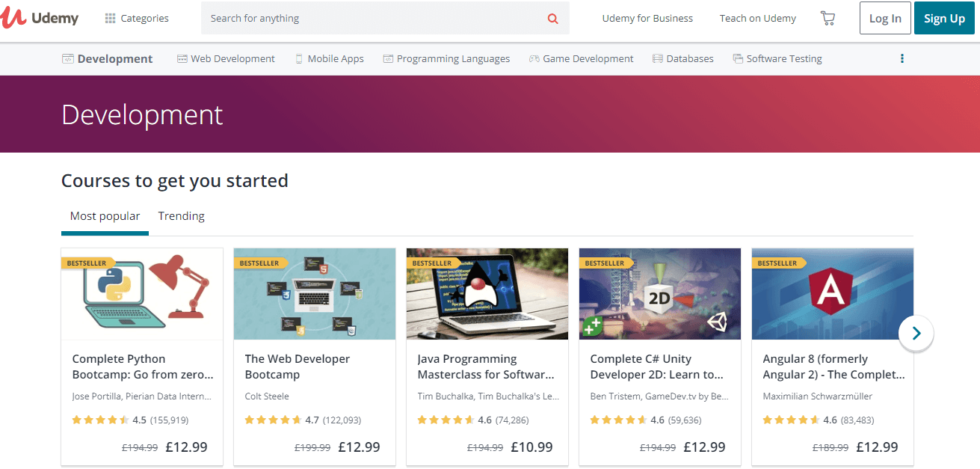The height and width of the screenshot is (469, 980).
Task: Click crossed-out price £199.99
Action: (x=312, y=448)
